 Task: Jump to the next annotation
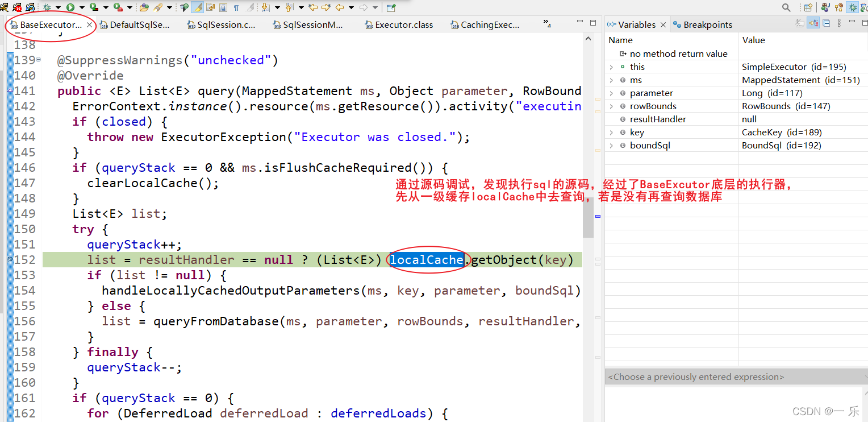265,7
